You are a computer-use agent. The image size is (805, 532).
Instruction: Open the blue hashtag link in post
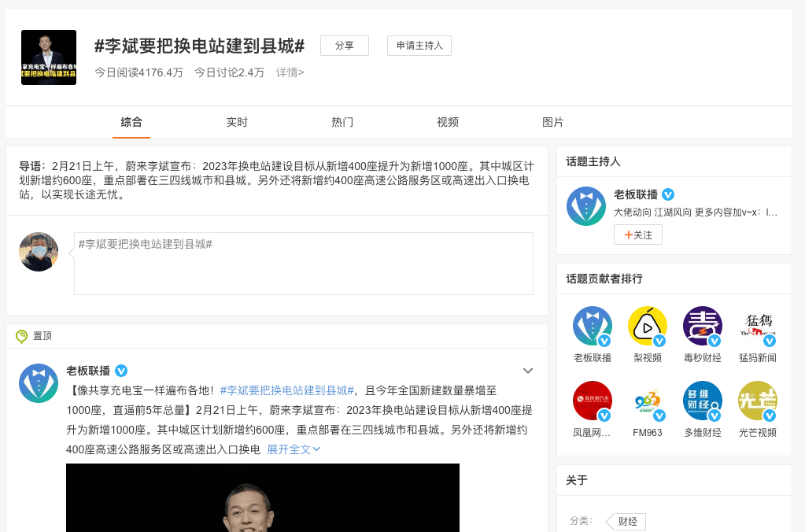(x=287, y=391)
